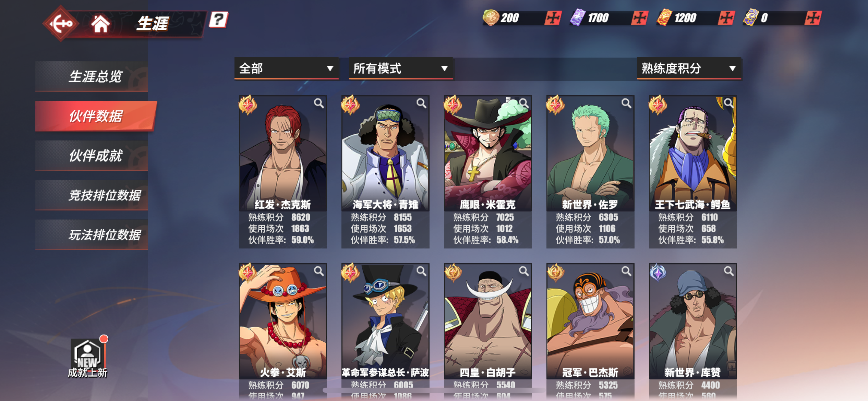Open the question mark help icon

219,19
